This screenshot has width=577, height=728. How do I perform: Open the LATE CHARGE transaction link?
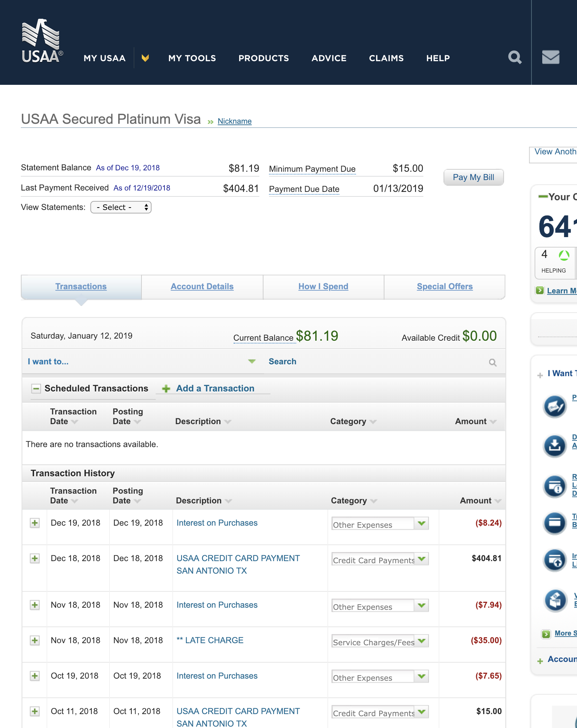click(x=210, y=640)
